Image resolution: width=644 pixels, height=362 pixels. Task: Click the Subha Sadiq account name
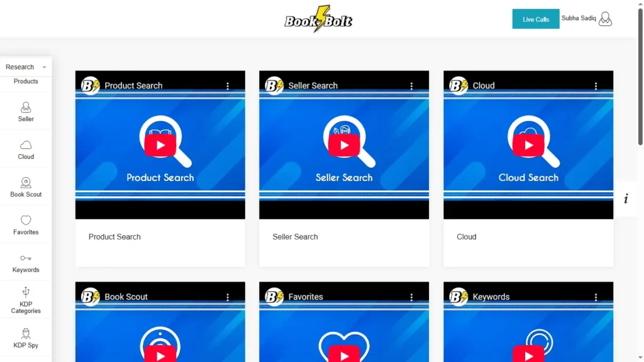579,18
